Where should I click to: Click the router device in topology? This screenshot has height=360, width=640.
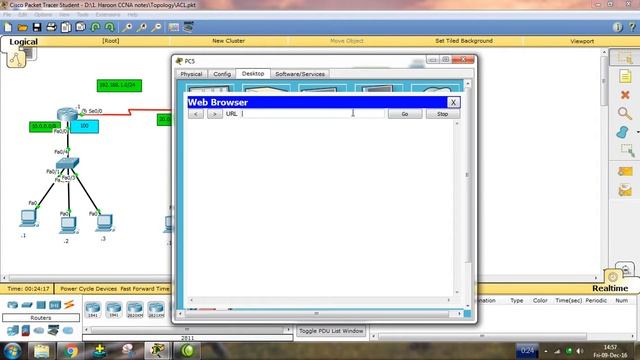click(67, 114)
